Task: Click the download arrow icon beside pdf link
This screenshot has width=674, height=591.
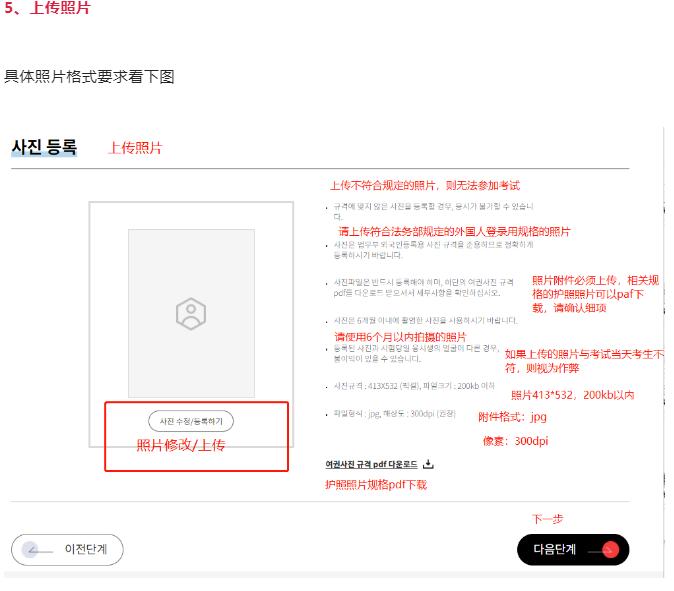Action: pyautogui.click(x=428, y=464)
